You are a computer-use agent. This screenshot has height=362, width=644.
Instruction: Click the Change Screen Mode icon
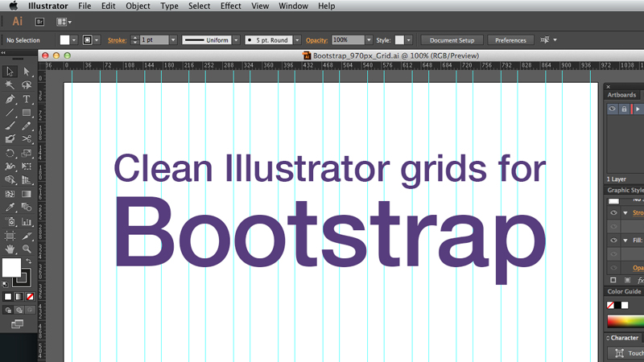tap(17, 324)
